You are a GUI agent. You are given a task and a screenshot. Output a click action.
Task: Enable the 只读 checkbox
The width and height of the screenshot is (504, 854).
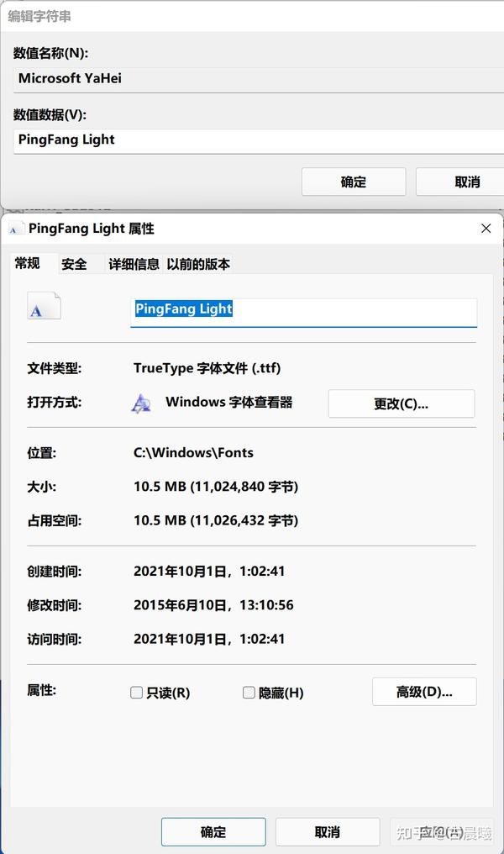tap(136, 693)
